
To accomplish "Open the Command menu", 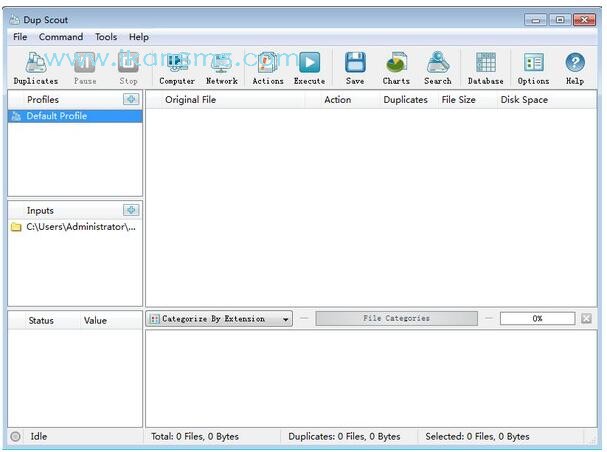I will coord(61,37).
